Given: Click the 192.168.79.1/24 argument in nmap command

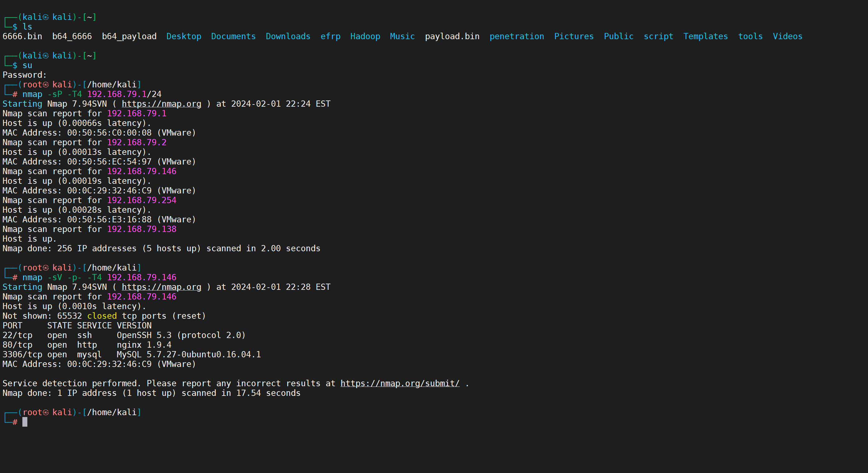Looking at the screenshot, I should [124, 94].
